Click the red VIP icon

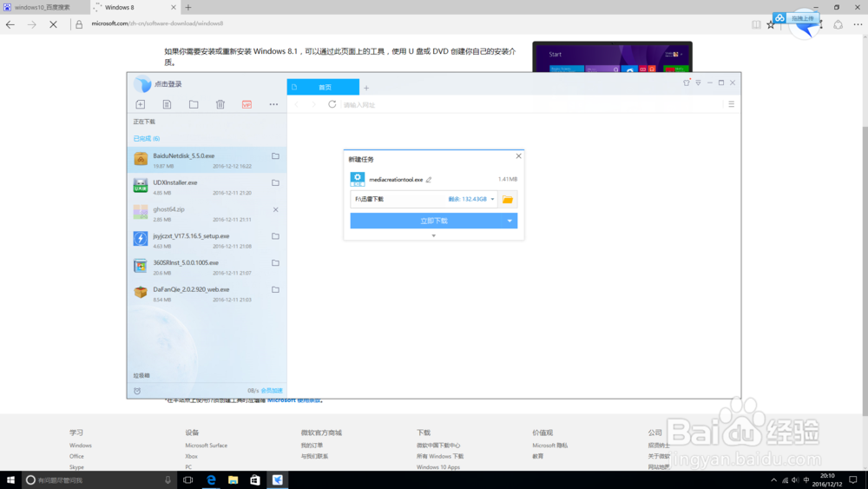pos(247,105)
